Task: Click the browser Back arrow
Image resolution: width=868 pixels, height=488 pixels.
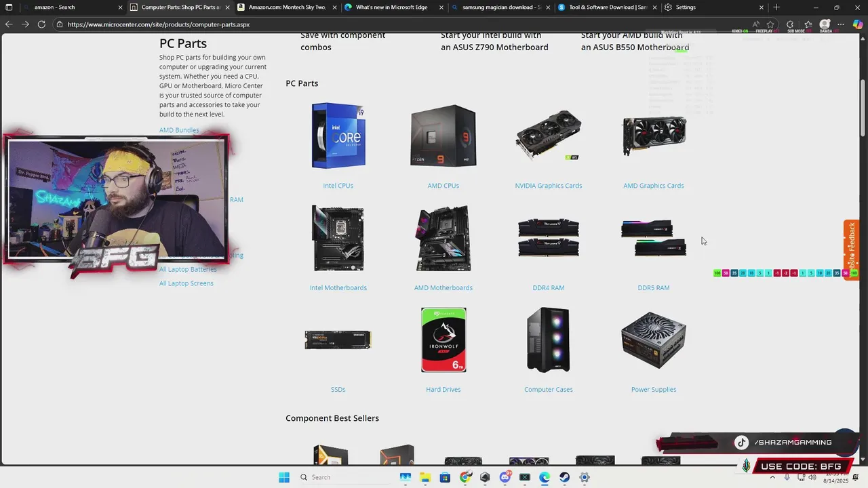Action: tap(8, 24)
